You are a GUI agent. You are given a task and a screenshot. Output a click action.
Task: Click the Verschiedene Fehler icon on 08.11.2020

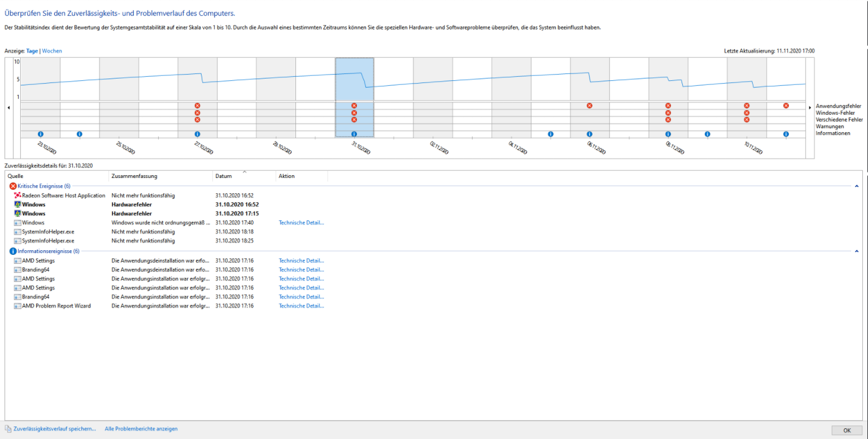(x=668, y=120)
